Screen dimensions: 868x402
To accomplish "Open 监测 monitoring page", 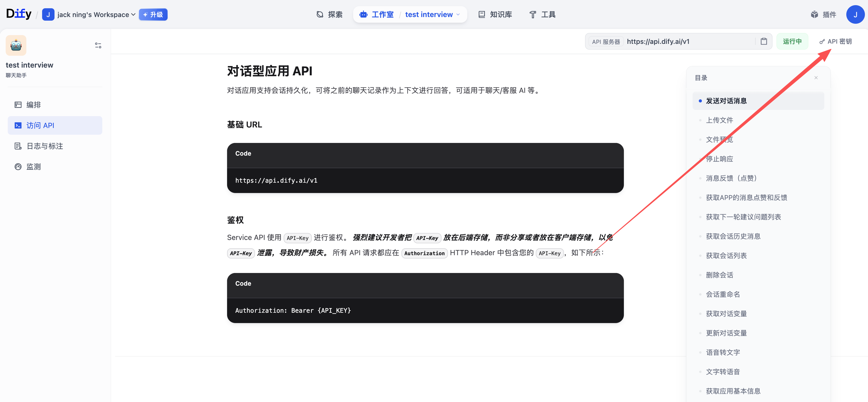I will (x=34, y=167).
